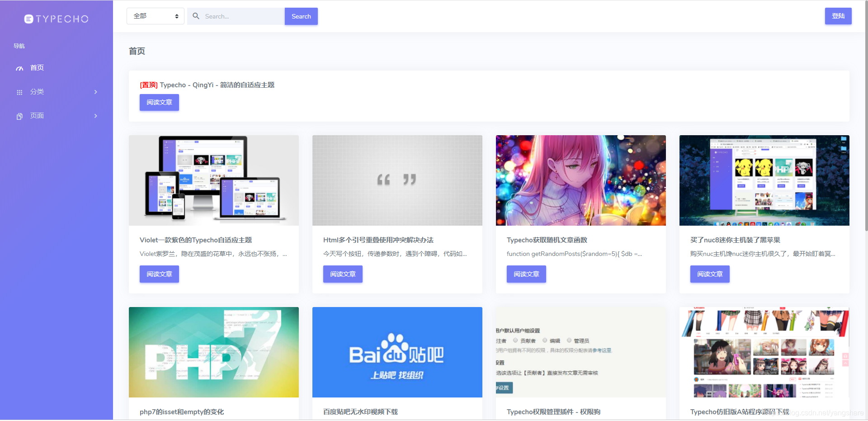This screenshot has width=868, height=421.
Task: Open the Violet theme devices thumbnail
Action: (x=214, y=180)
